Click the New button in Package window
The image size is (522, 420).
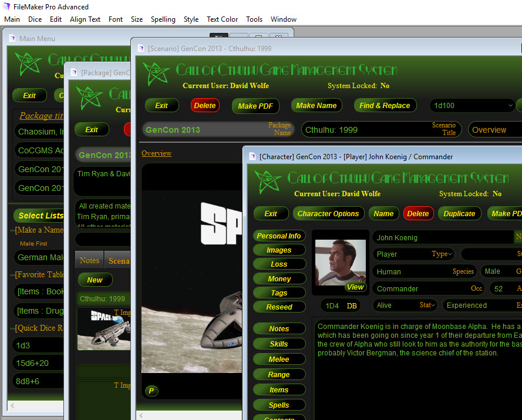pyautogui.click(x=95, y=280)
